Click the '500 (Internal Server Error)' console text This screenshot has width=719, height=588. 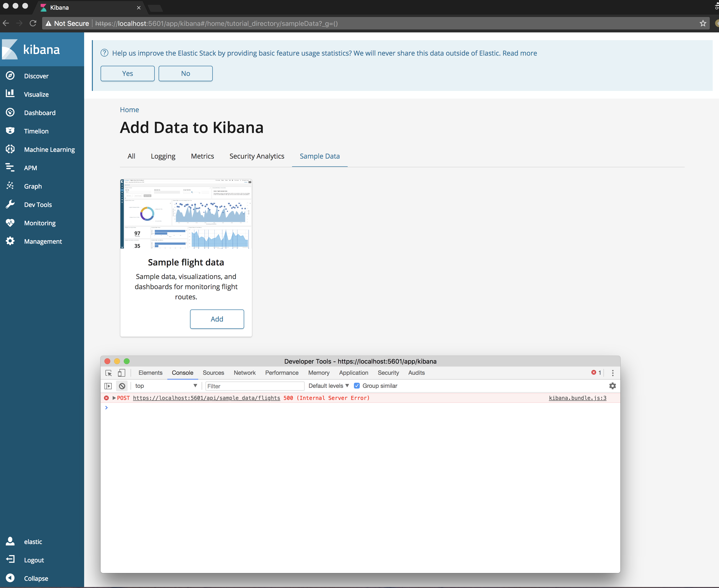click(326, 398)
